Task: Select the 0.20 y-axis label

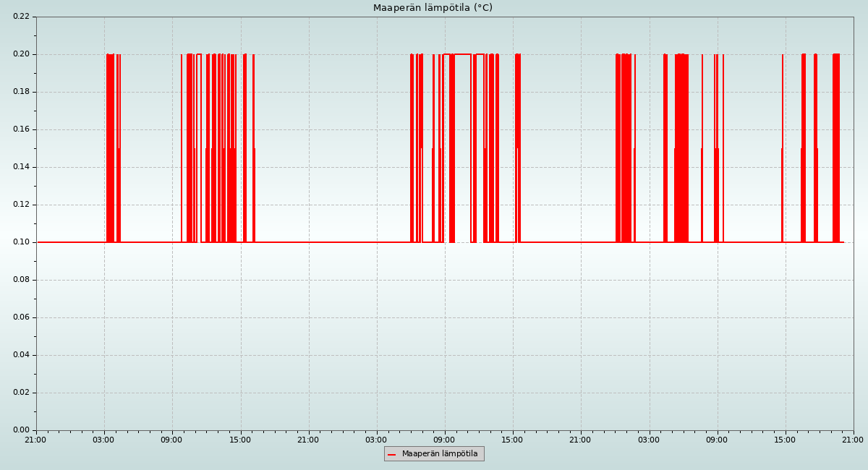Action: [x=21, y=54]
